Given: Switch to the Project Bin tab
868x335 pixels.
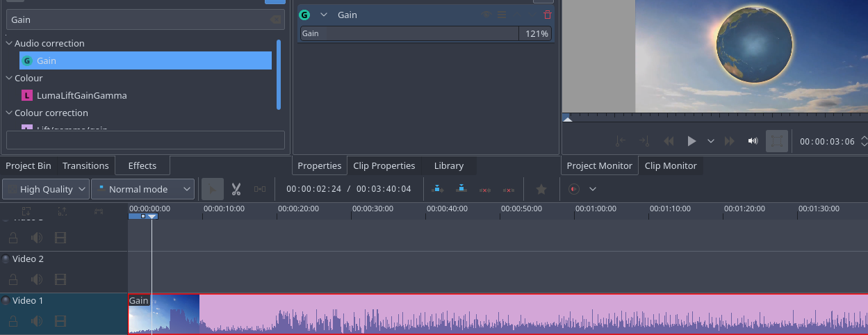Looking at the screenshot, I should click(x=28, y=165).
